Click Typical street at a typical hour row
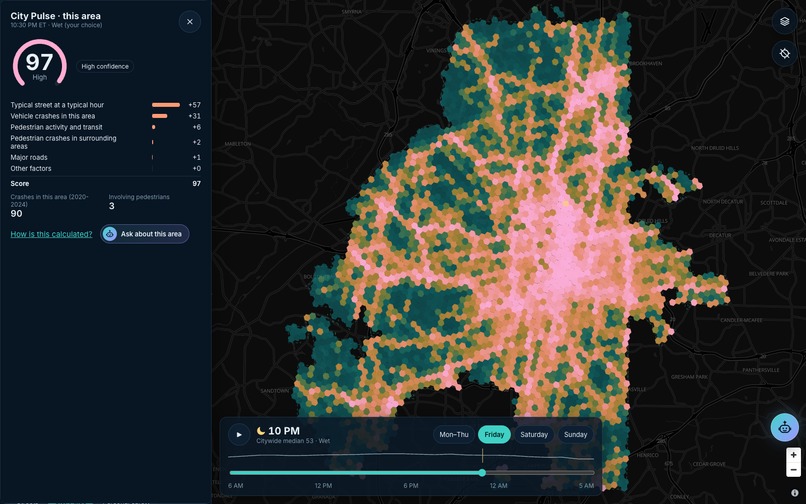 tap(105, 105)
